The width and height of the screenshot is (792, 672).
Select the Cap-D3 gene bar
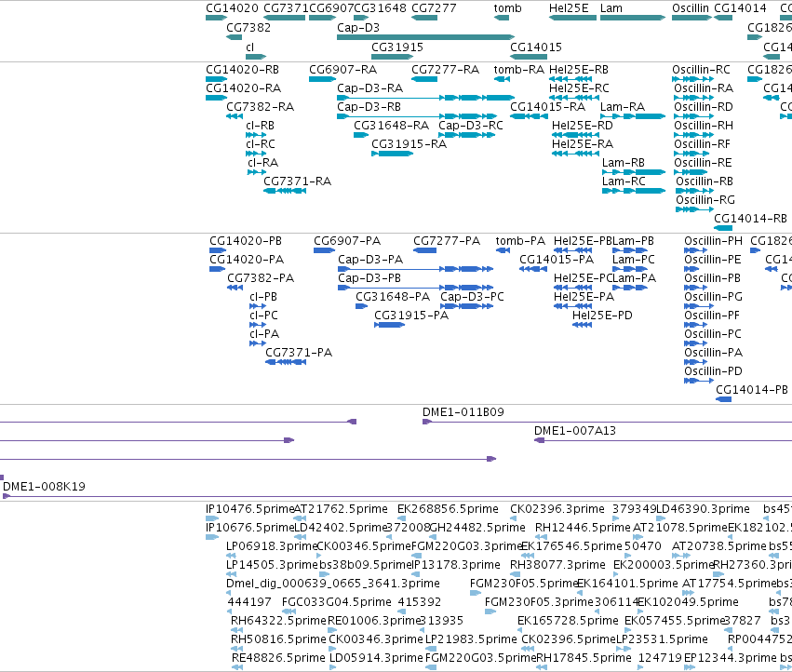pyautogui.click(x=426, y=37)
